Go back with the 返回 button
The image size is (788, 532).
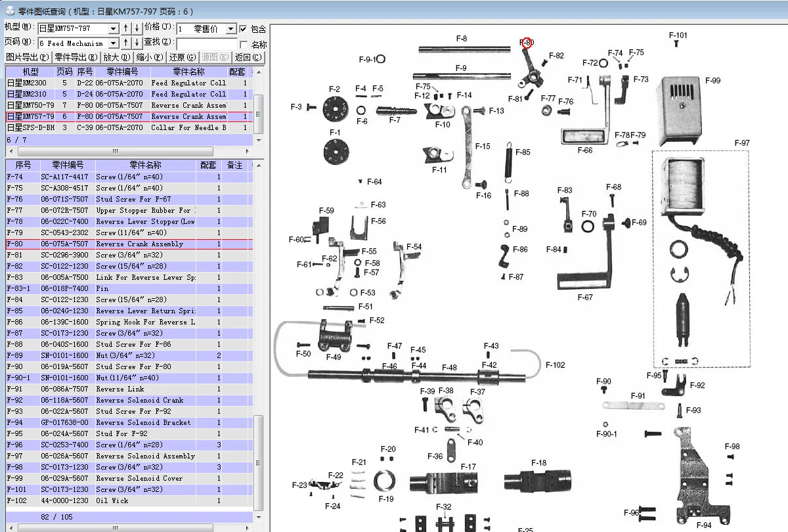(248, 57)
